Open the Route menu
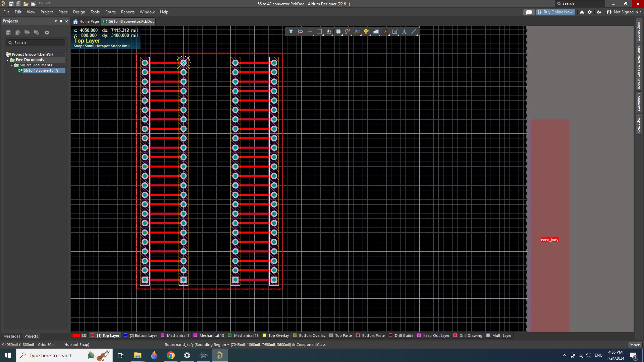The image size is (644, 362). [110, 12]
